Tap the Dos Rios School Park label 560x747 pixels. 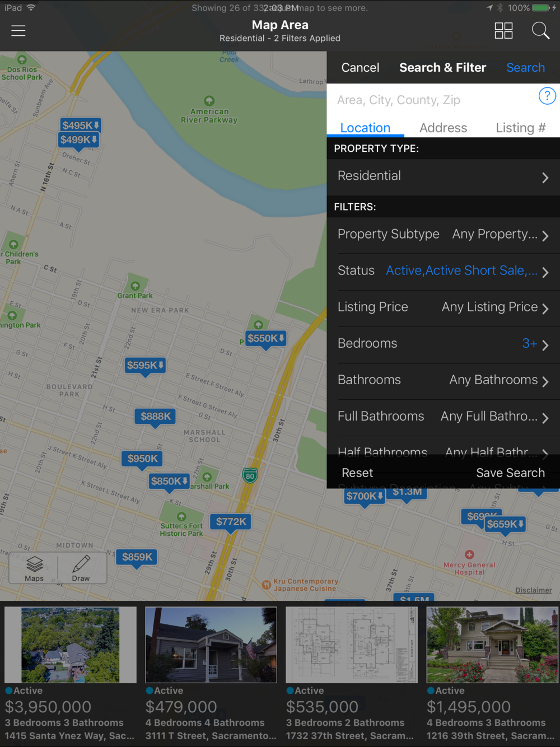pyautogui.click(x=22, y=73)
